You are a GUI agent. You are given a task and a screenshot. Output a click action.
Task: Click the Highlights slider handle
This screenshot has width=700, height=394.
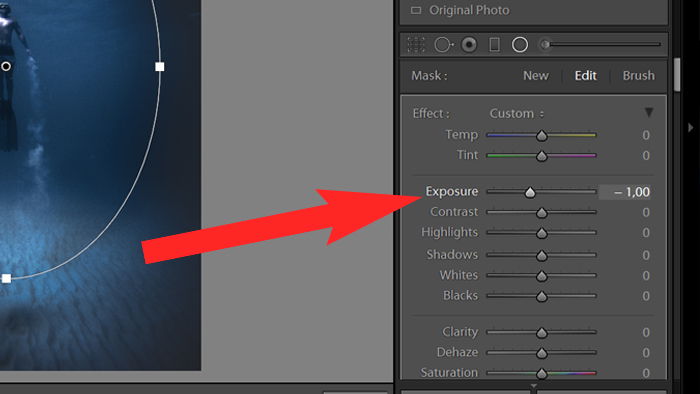click(x=542, y=233)
